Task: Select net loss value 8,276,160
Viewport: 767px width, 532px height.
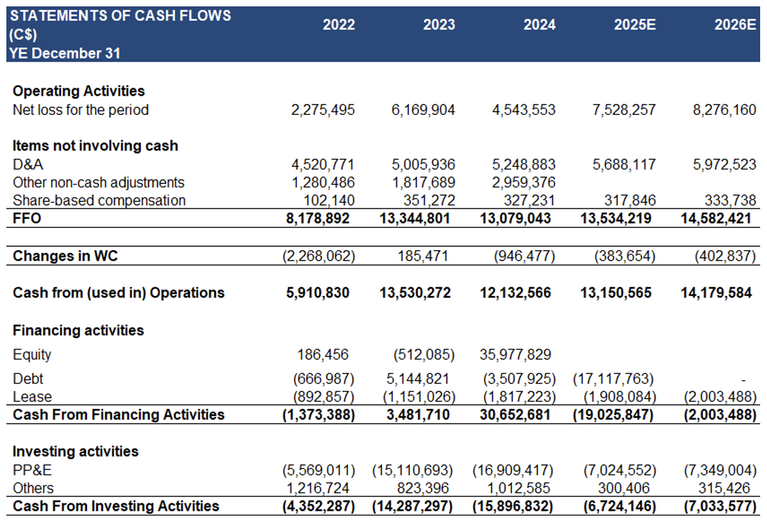Action: click(x=724, y=109)
